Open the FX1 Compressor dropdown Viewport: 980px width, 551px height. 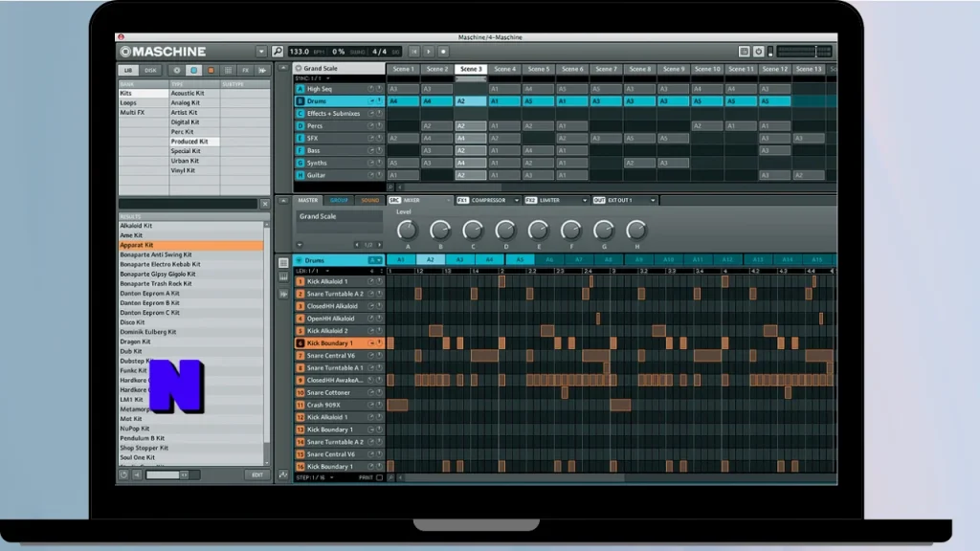516,201
